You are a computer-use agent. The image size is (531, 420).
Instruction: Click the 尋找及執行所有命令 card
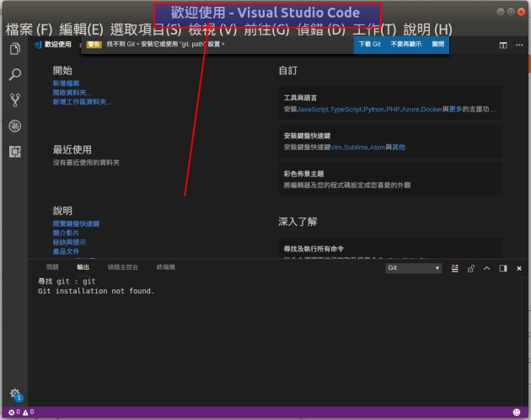pos(390,248)
